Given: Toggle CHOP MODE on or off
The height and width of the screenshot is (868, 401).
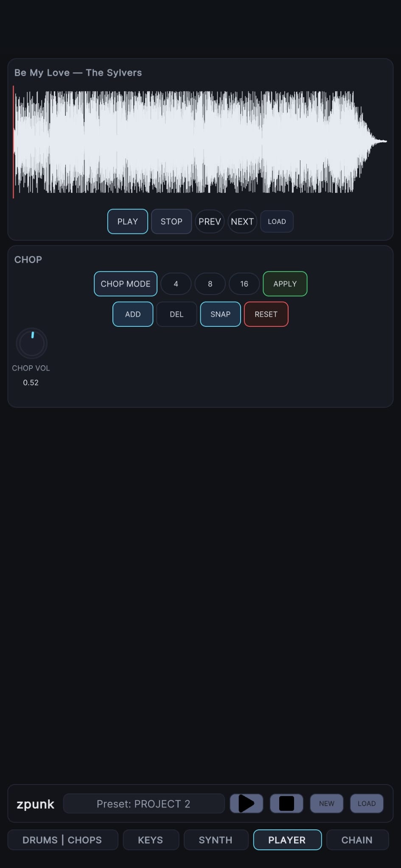Looking at the screenshot, I should click(x=125, y=284).
